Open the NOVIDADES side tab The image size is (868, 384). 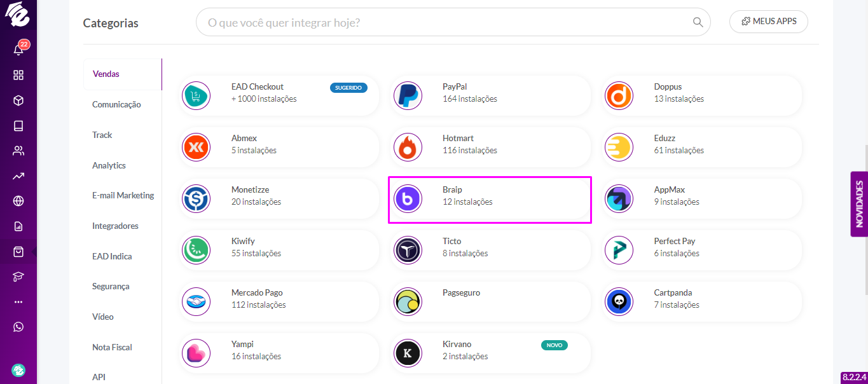(859, 203)
